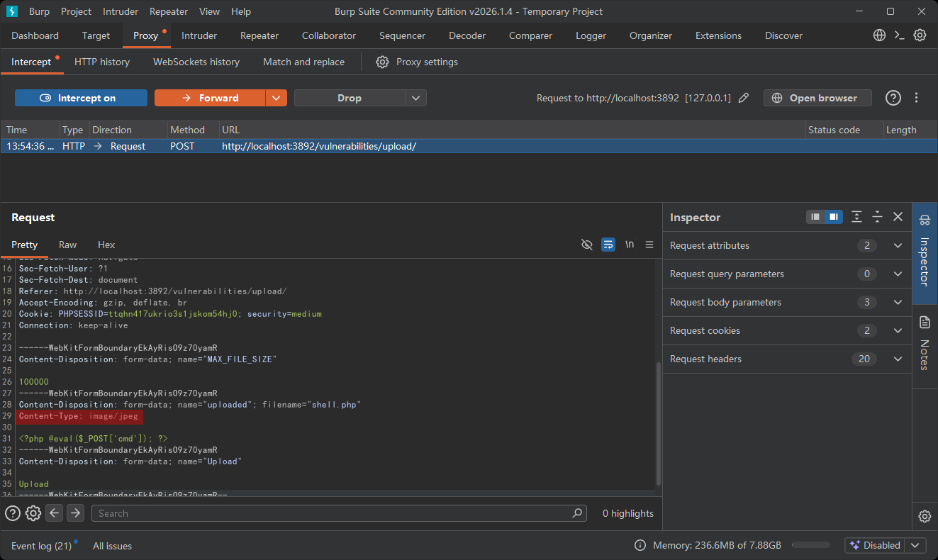Toggle Intercept on button

click(x=81, y=98)
